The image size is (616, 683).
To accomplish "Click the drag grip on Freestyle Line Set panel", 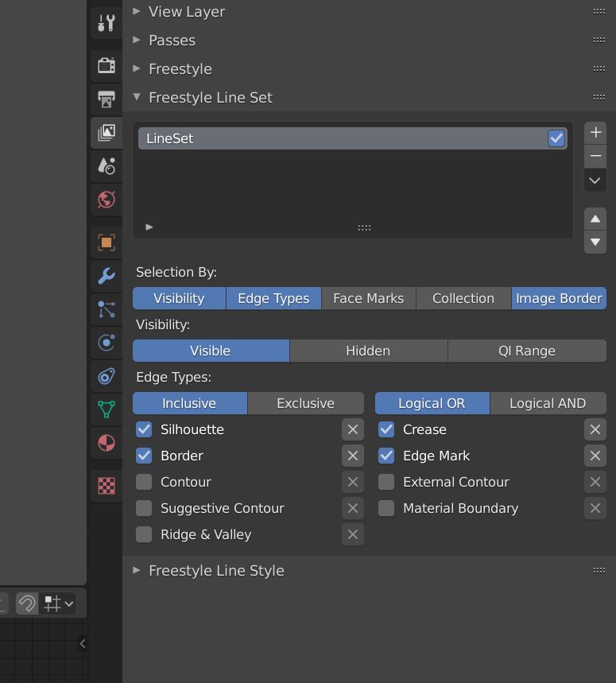I will point(599,98).
